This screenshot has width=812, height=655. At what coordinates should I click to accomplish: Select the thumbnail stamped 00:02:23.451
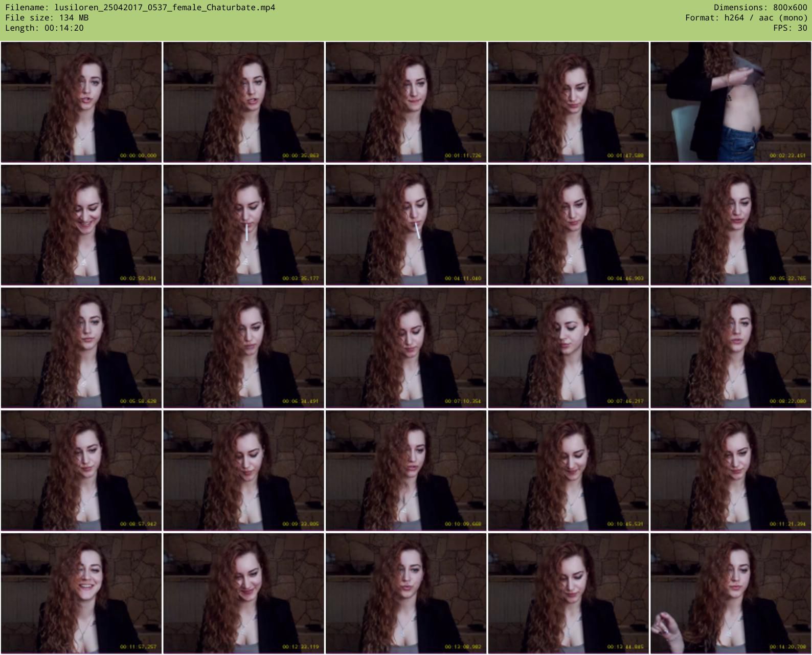click(731, 102)
